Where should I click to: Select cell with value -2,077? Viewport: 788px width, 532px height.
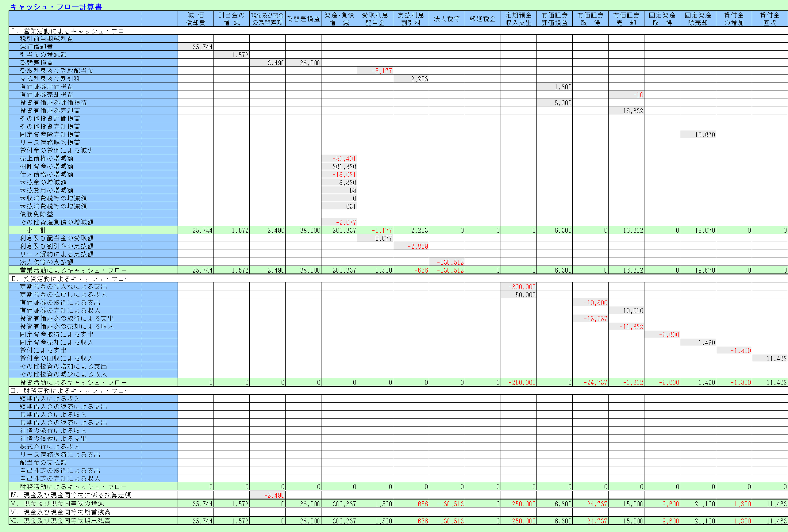click(340, 222)
